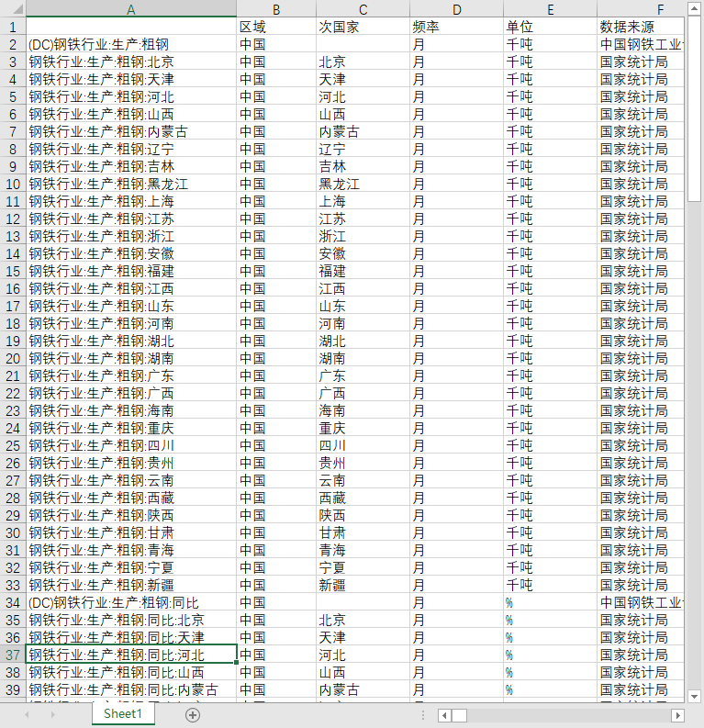
Task: Click "甘肃" in column C
Action: coord(363,532)
